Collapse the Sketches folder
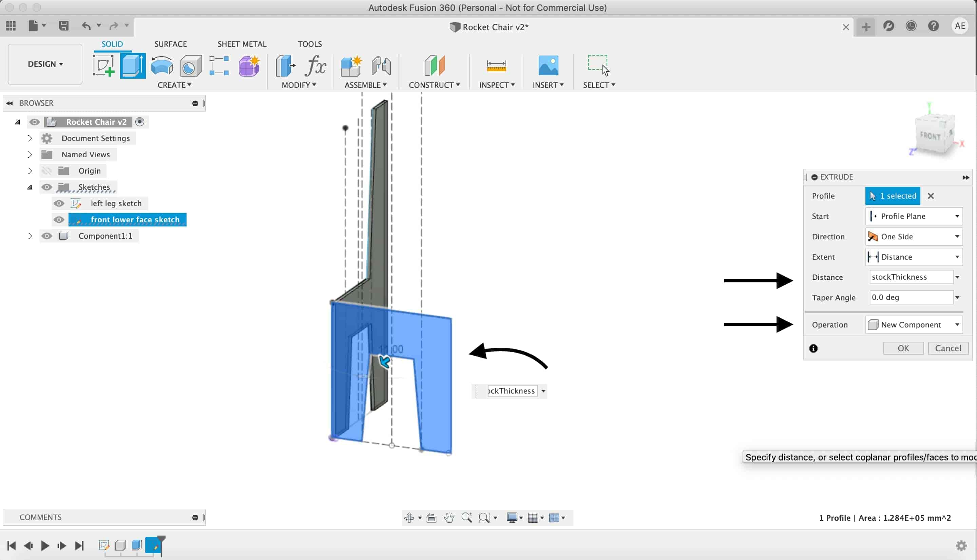This screenshot has height=560, width=977. 30,187
